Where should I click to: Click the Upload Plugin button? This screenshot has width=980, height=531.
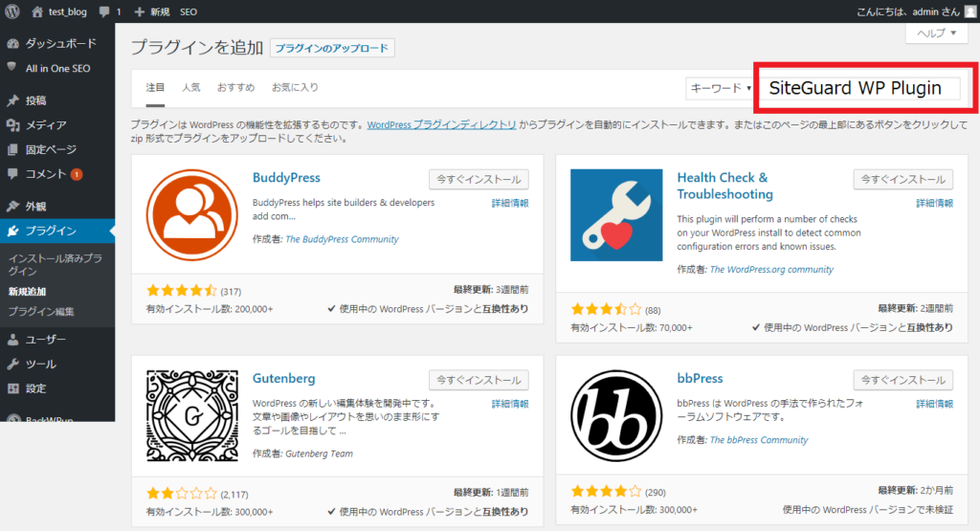[332, 48]
